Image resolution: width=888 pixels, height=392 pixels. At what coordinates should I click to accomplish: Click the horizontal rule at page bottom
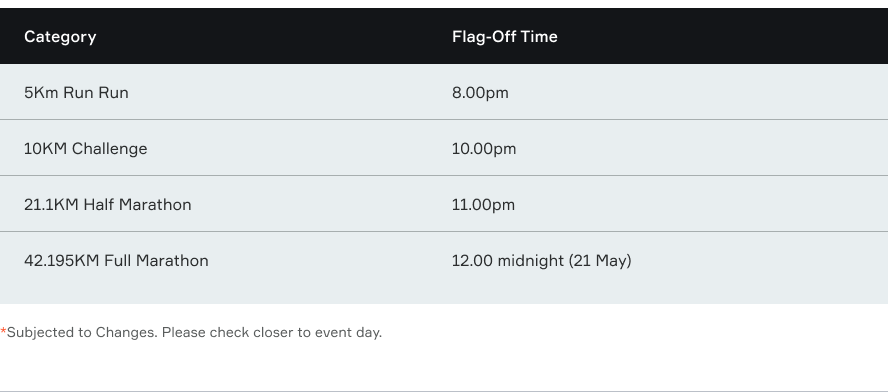(x=444, y=391)
